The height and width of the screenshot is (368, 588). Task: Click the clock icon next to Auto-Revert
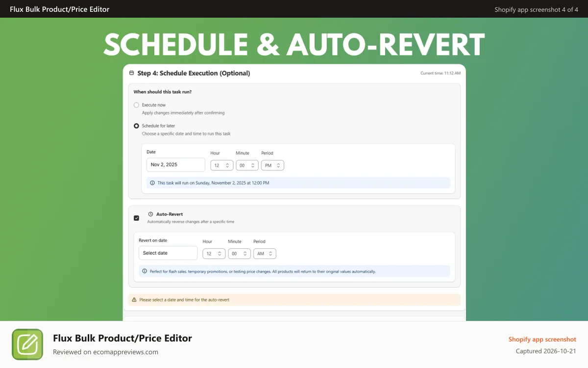click(150, 214)
